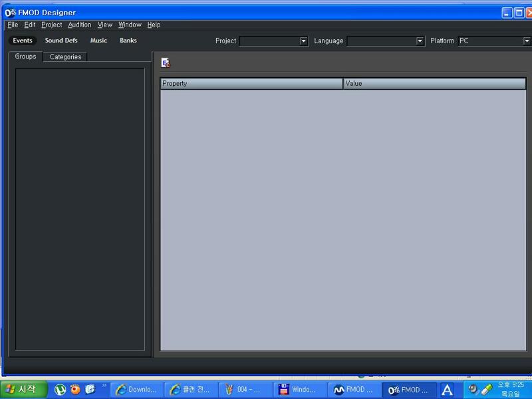Switch to the Windo... taskbar window
The width and height of the screenshot is (532, 399).
pos(300,390)
